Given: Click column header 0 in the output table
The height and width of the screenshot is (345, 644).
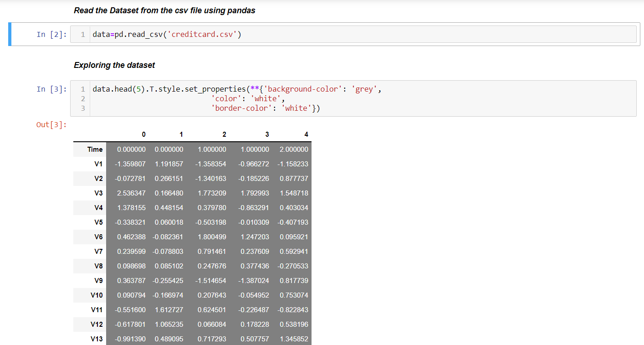Looking at the screenshot, I should [143, 134].
